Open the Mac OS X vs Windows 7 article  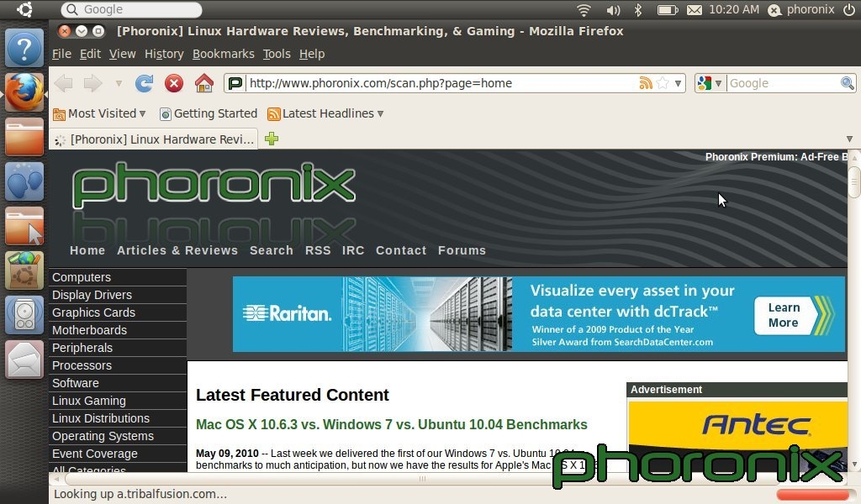pos(392,424)
